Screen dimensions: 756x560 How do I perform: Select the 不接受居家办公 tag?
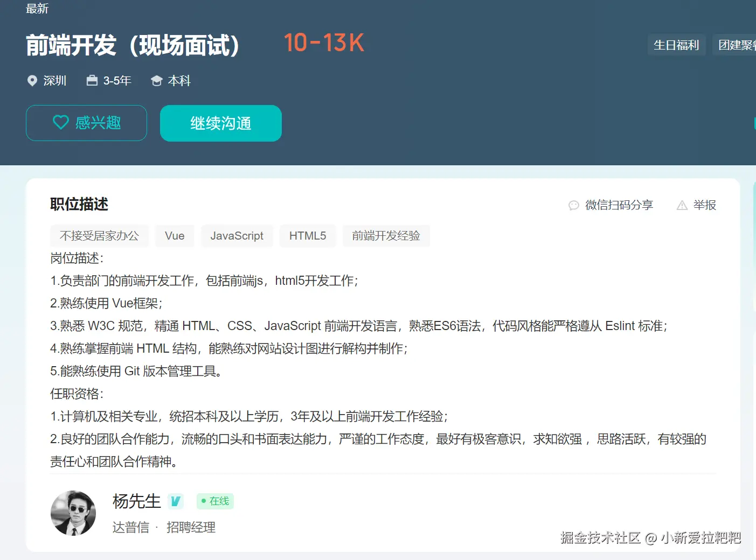[x=99, y=236]
